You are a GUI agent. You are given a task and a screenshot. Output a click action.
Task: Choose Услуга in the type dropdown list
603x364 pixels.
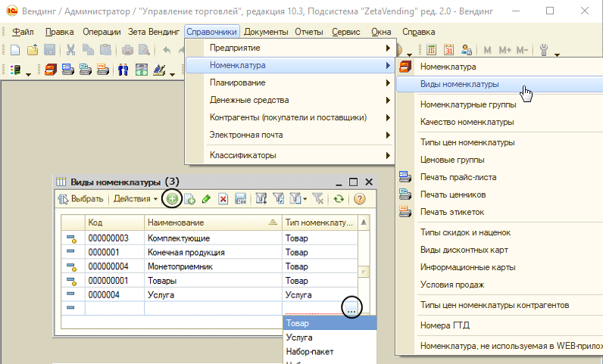[x=330, y=337]
